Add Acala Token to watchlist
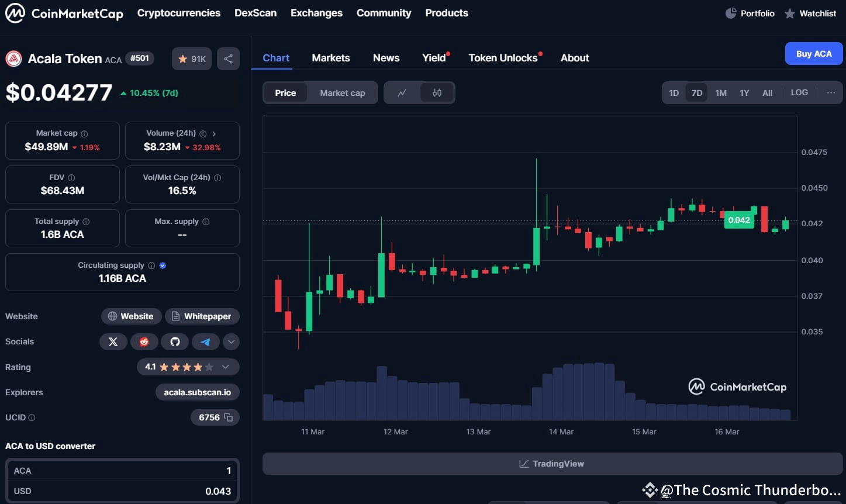Screen dimensions: 846x504 click(x=191, y=58)
